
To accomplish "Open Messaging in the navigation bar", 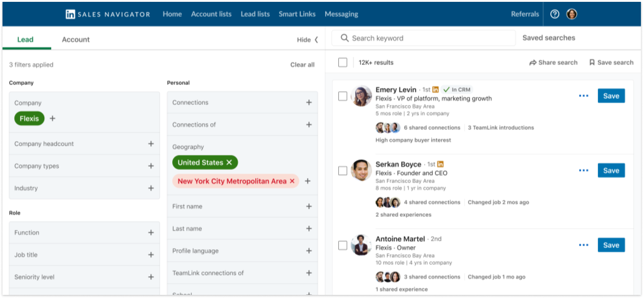I will point(341,14).
